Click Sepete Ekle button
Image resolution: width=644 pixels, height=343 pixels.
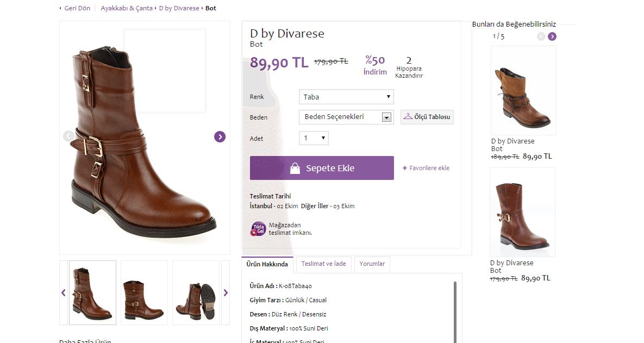pyautogui.click(x=322, y=168)
